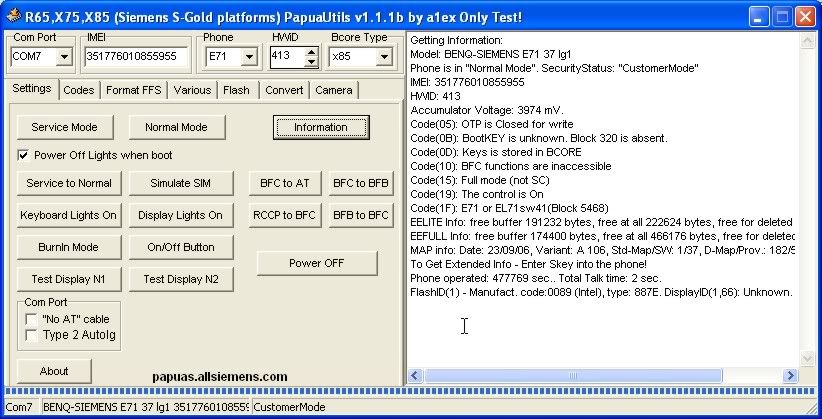822x419 pixels.
Task: Click log line 'Code(19): The control is On'
Action: pyautogui.click(x=477, y=194)
